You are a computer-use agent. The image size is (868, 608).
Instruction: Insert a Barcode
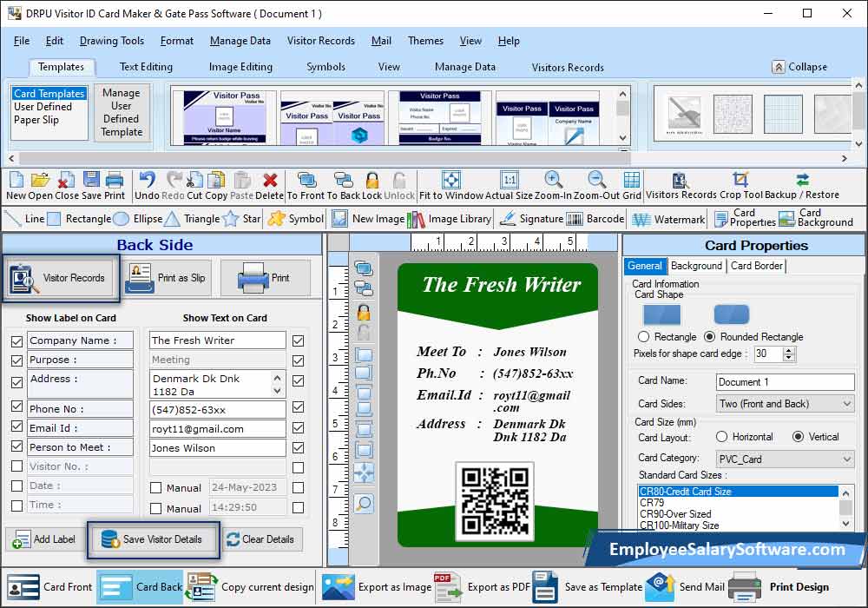click(595, 219)
